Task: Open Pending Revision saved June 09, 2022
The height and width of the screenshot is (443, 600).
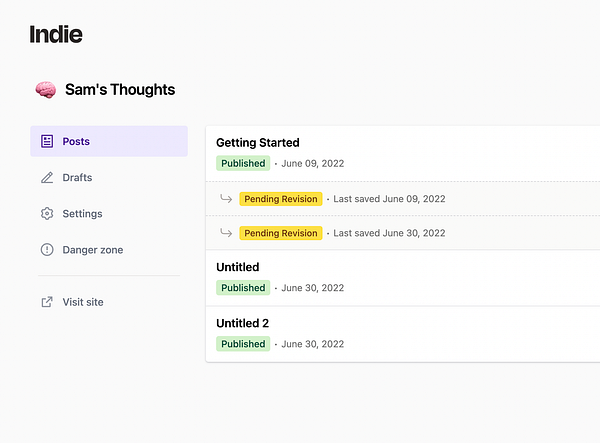Action: coord(281,199)
